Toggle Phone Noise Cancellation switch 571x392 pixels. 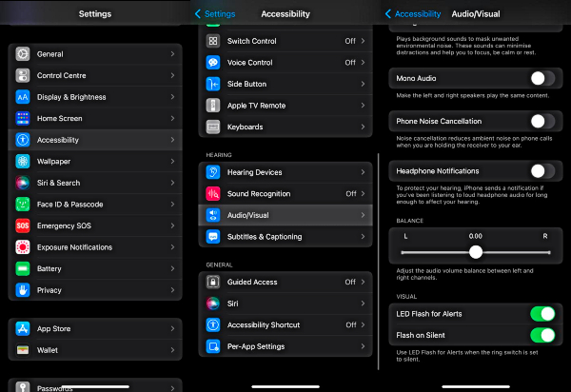(542, 121)
